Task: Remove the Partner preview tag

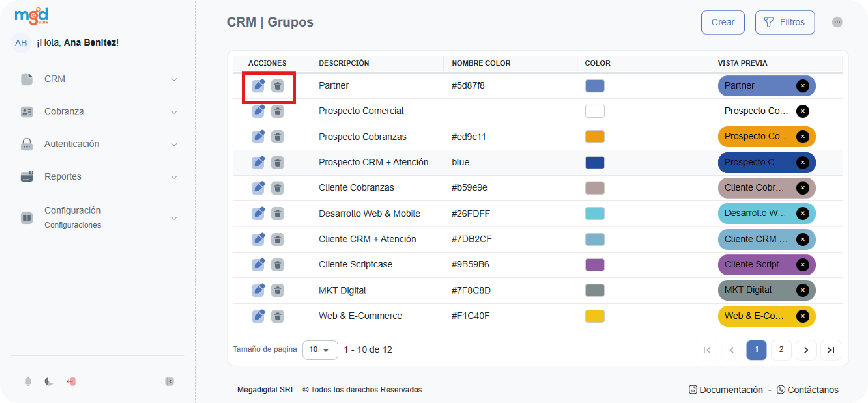Action: coord(803,85)
